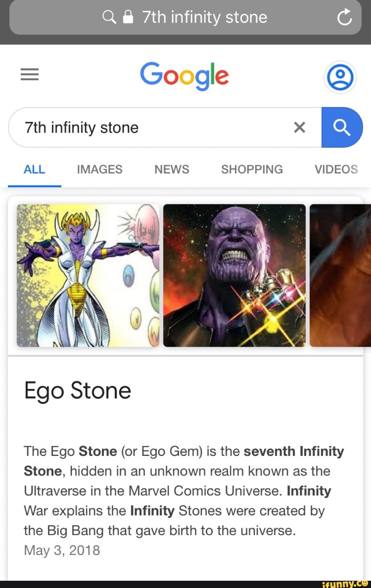The width and height of the screenshot is (371, 588).
Task: Select the ALL results tab
Action: coord(34,169)
